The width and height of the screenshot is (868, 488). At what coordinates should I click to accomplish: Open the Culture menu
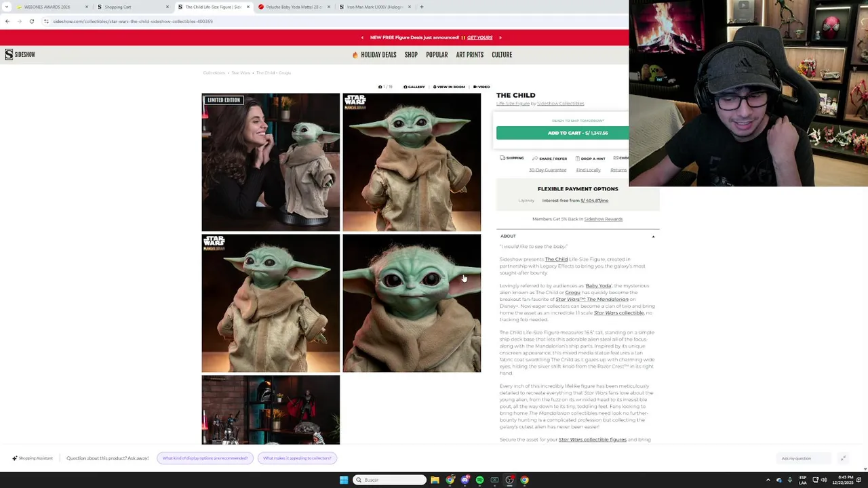point(502,55)
